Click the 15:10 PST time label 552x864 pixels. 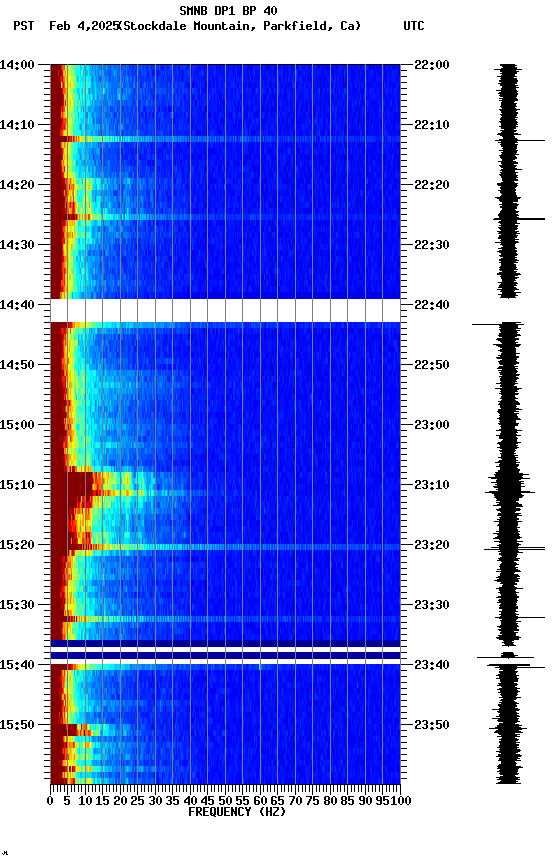click(17, 485)
